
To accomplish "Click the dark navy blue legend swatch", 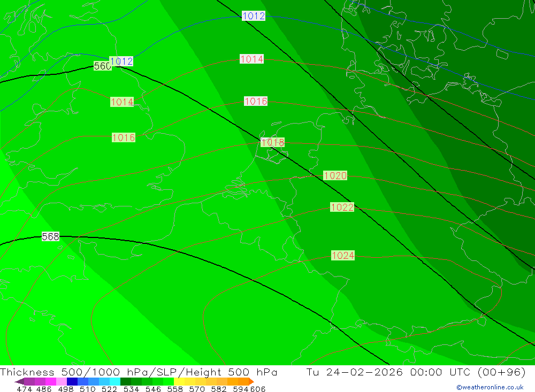I will coord(71,381).
